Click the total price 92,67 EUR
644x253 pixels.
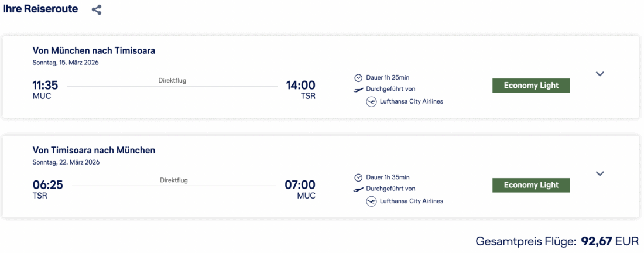609,241
